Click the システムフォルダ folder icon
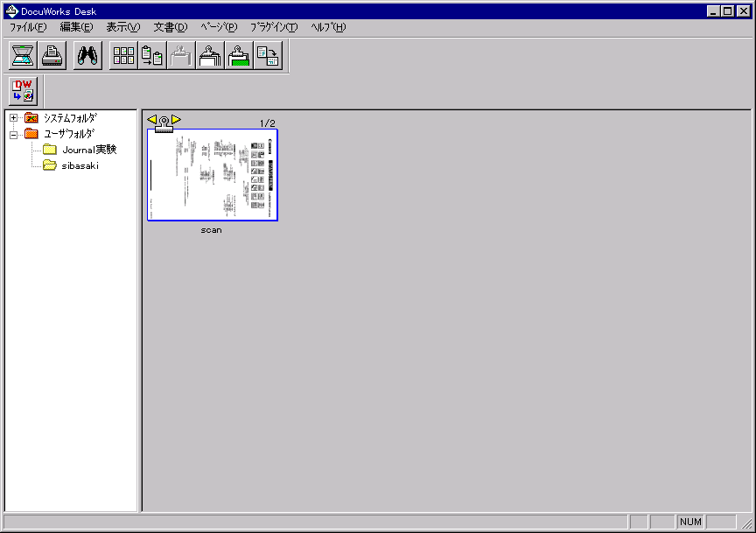Screen dimensions: 756x533 click(31, 117)
